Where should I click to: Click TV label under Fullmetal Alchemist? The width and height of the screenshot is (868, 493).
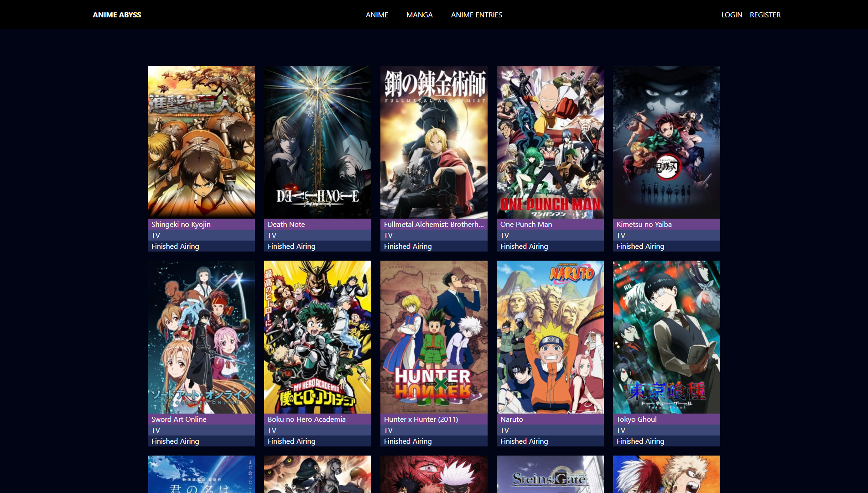[x=388, y=235]
